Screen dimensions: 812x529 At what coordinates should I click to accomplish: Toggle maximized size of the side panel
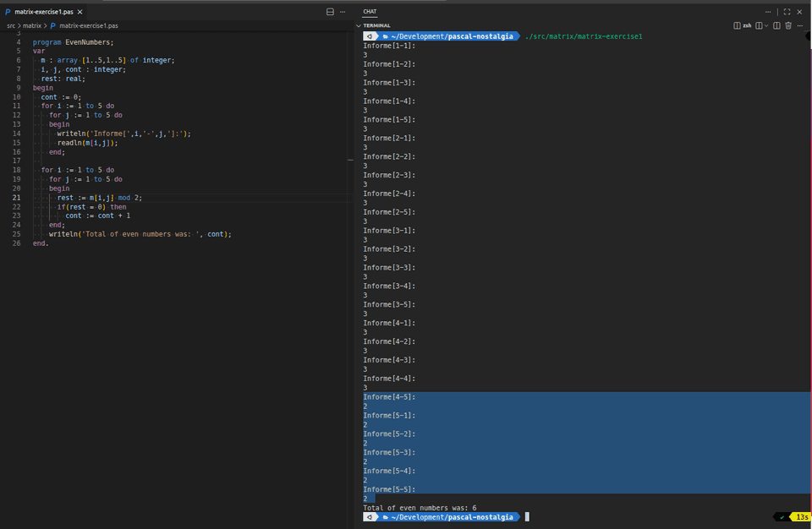(787, 12)
